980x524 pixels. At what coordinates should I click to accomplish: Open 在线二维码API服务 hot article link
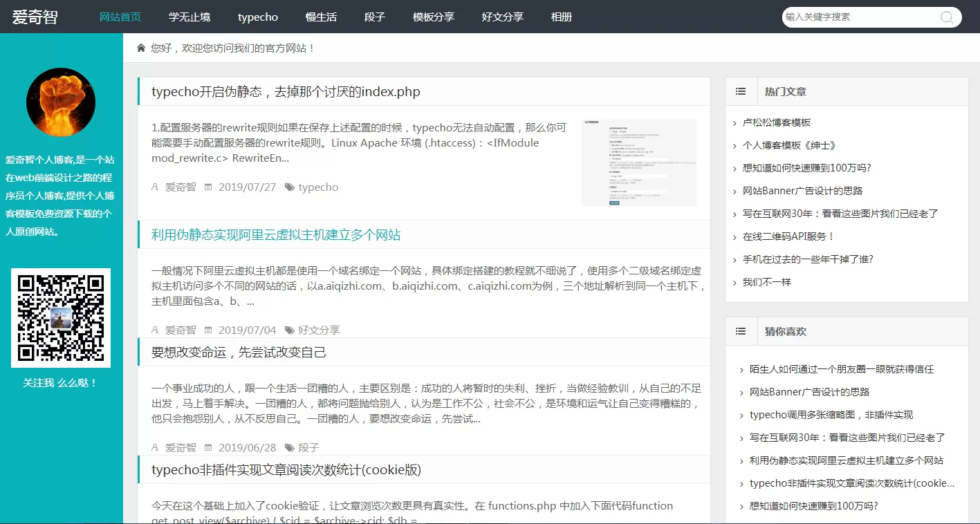pos(788,236)
